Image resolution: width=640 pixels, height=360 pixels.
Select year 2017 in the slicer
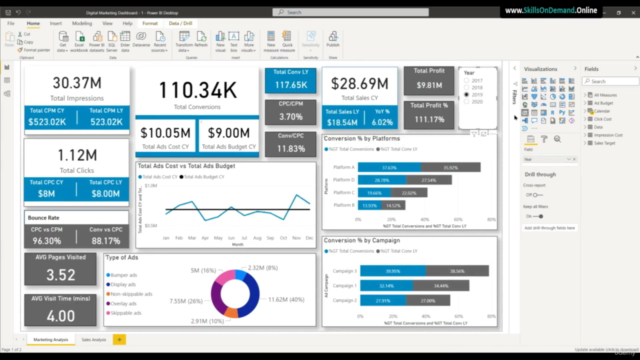[x=467, y=81]
